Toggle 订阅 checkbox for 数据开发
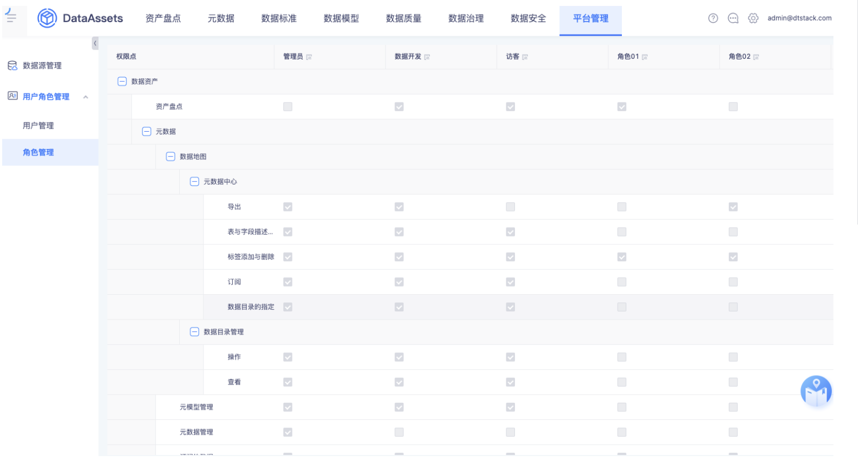868x475 pixels. click(399, 282)
